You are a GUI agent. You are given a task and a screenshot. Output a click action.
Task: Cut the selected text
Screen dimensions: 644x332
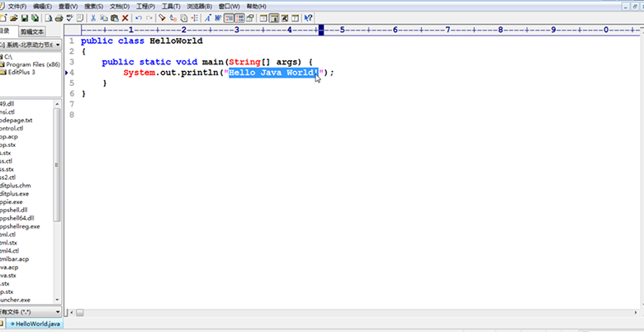93,18
